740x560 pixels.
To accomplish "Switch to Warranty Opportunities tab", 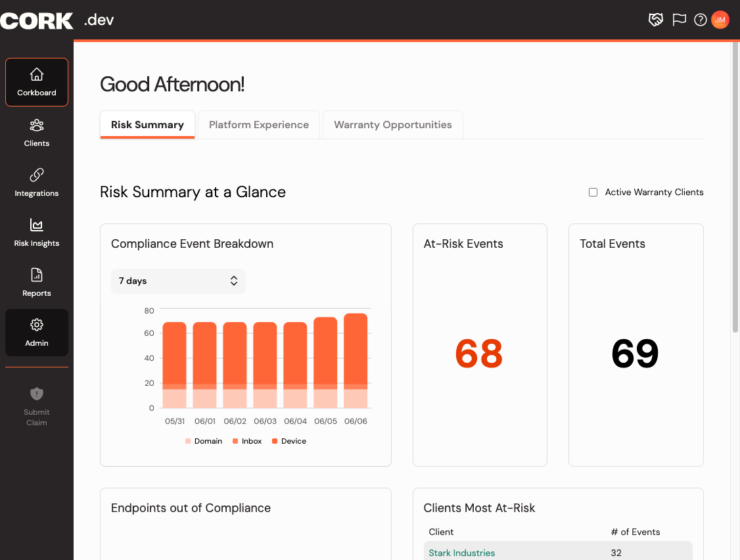I will click(x=392, y=125).
